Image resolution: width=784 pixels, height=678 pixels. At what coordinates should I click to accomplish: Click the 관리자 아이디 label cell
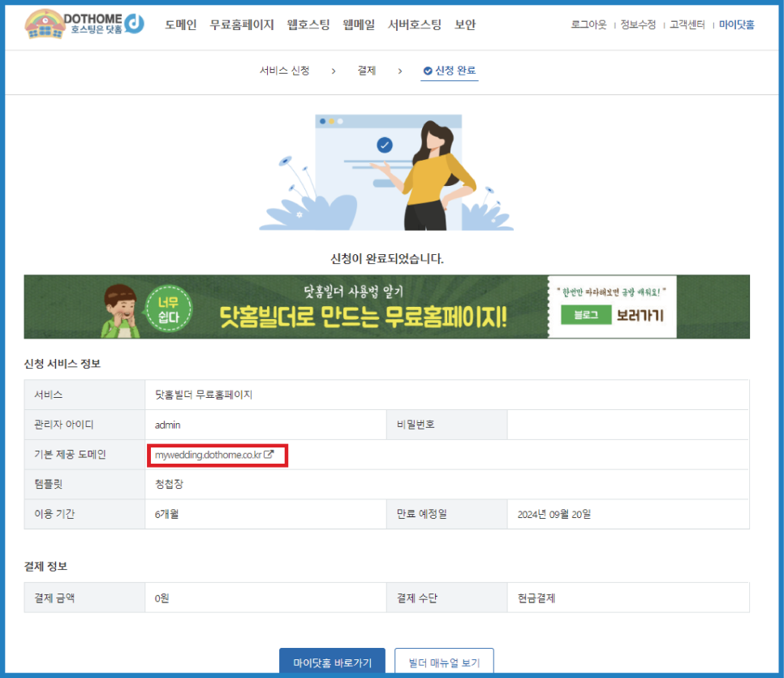[x=84, y=425]
